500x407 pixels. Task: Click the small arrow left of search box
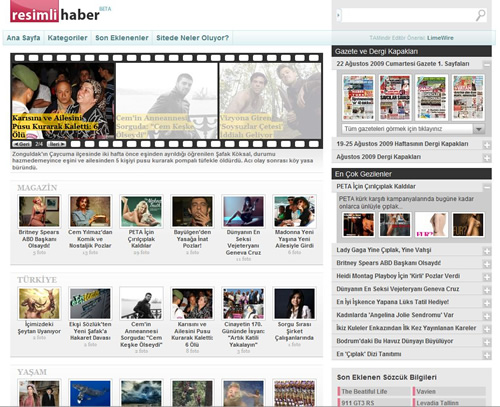pyautogui.click(x=338, y=15)
